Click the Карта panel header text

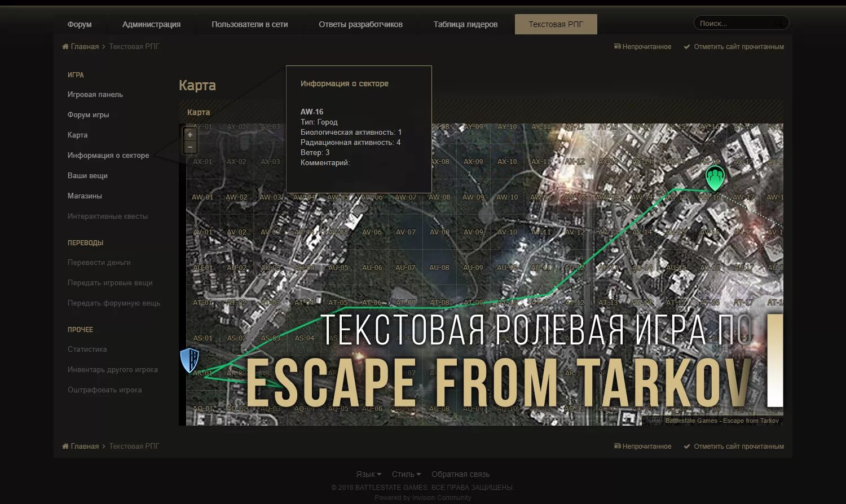(x=199, y=112)
